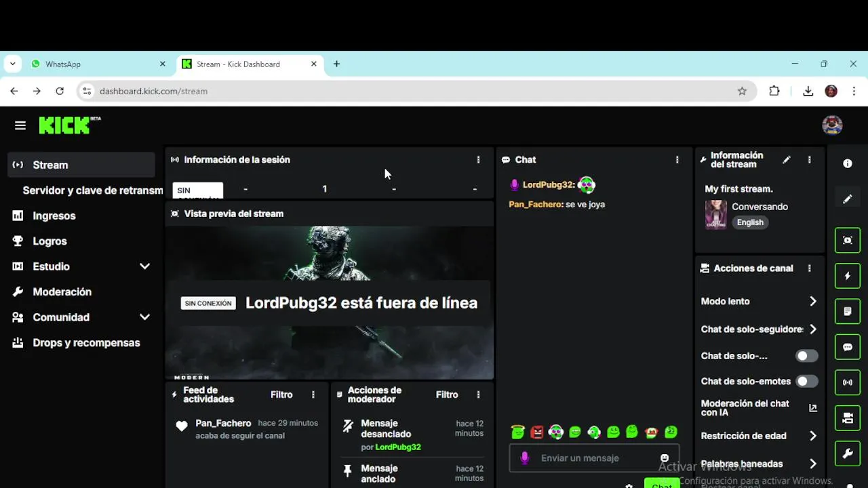Click the purple microphone icon in the message box
The image size is (868, 488).
tap(524, 458)
